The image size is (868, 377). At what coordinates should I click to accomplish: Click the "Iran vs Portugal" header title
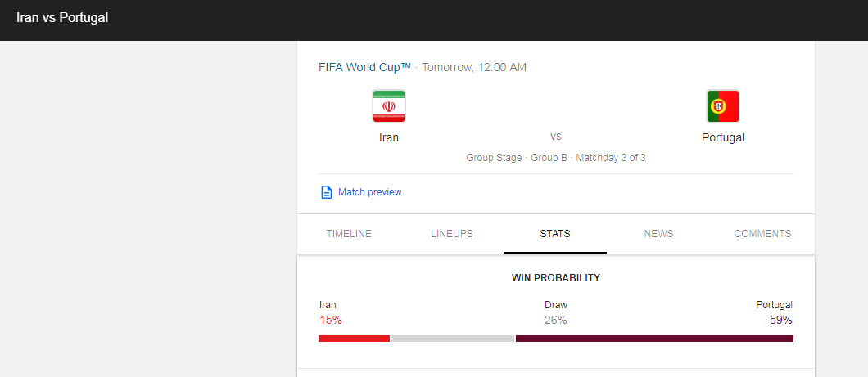coord(62,17)
